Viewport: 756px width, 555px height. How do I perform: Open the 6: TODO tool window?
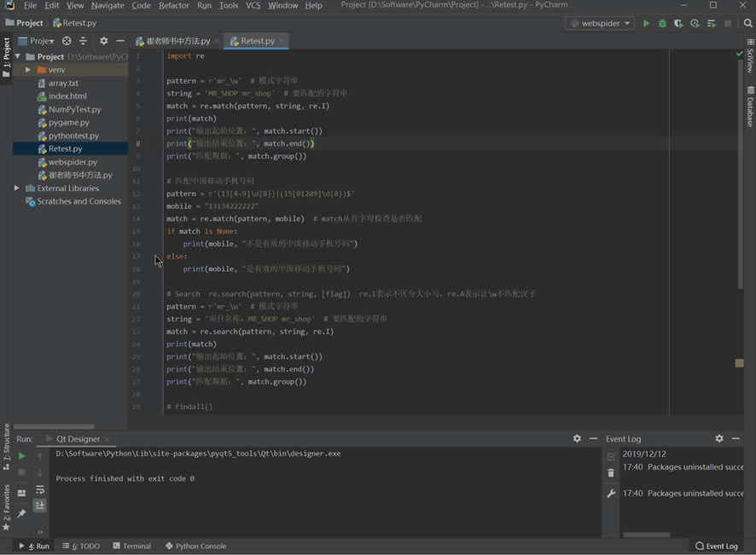coord(81,546)
